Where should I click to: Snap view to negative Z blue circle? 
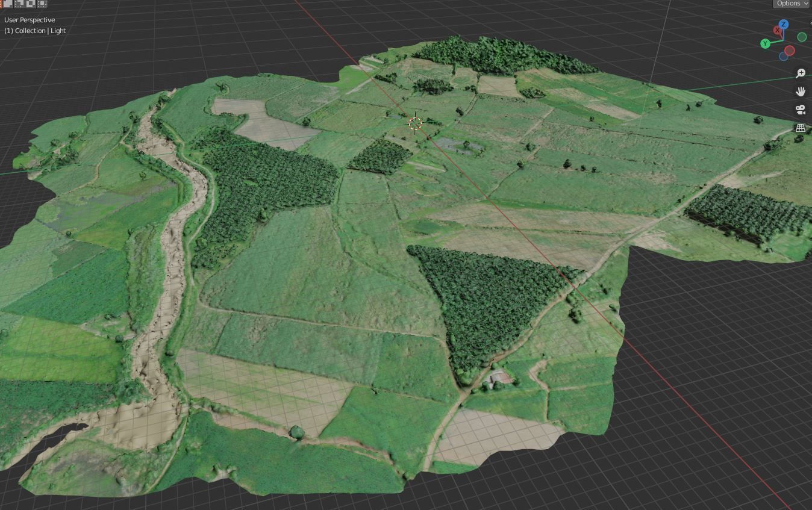pos(783,57)
